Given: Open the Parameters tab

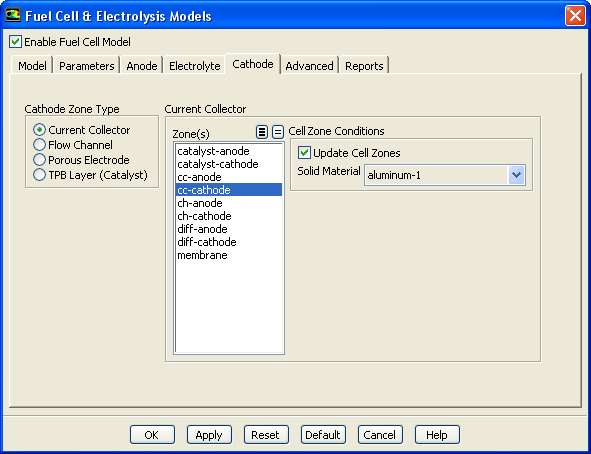Looking at the screenshot, I should pyautogui.click(x=87, y=66).
